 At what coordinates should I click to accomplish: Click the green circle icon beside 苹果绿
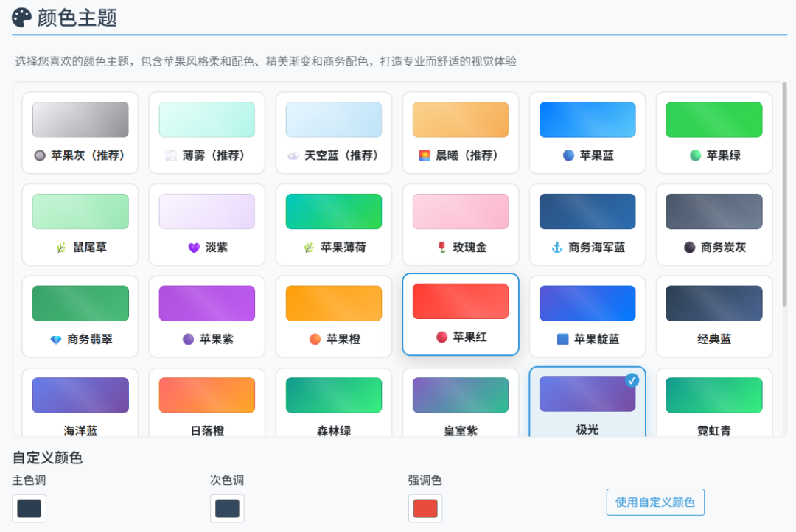click(696, 155)
